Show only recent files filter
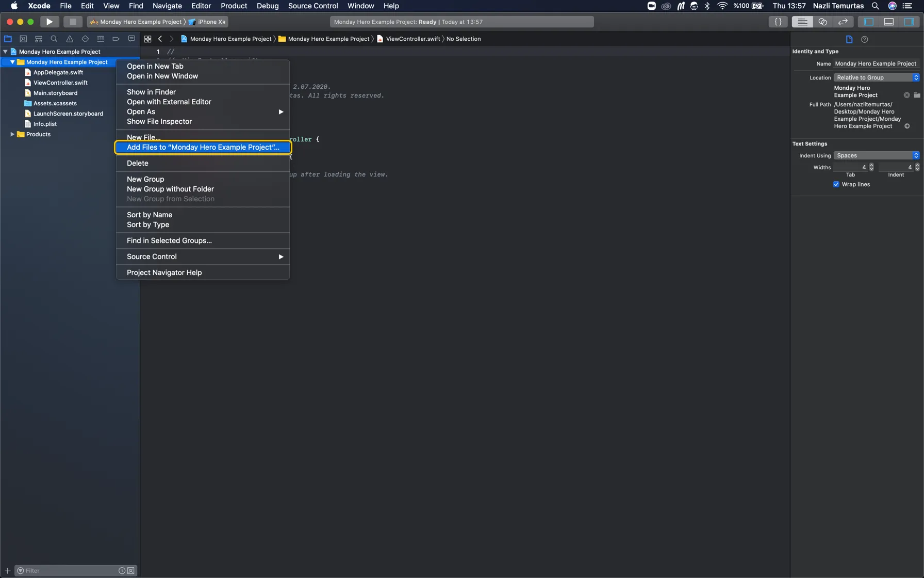 pyautogui.click(x=122, y=570)
